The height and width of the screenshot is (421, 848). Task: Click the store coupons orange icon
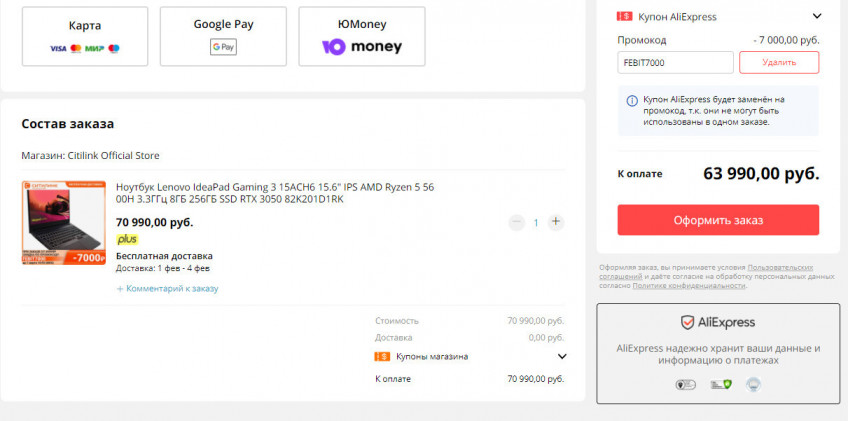pos(382,356)
